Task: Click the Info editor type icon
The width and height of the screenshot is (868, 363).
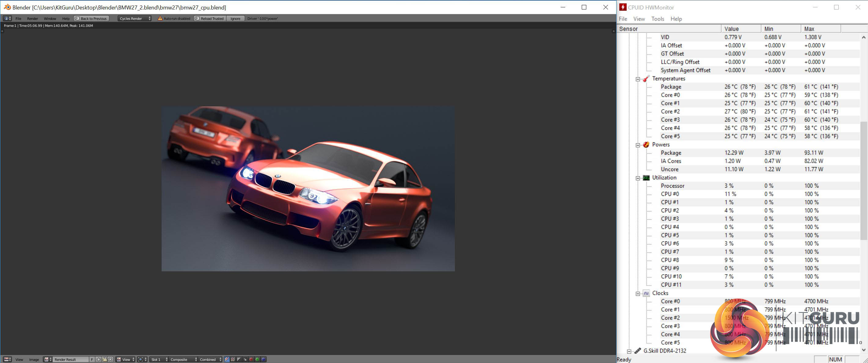Action: click(x=6, y=19)
